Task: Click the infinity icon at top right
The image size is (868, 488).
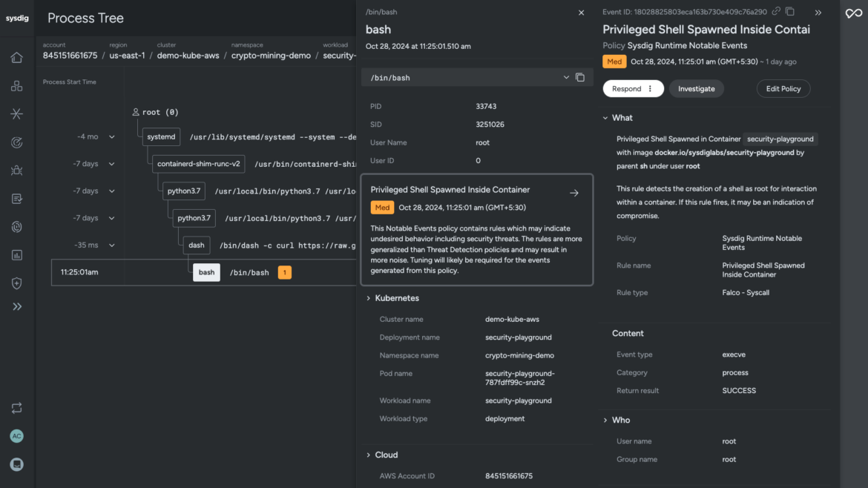Action: pos(854,13)
